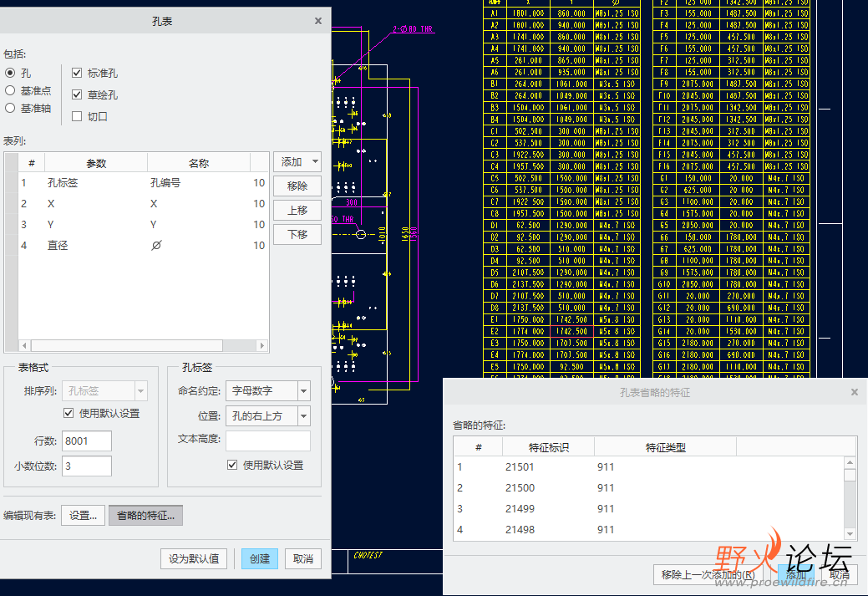The height and width of the screenshot is (596, 868).
Task: Select omitted feature row 21501
Action: coord(649,467)
